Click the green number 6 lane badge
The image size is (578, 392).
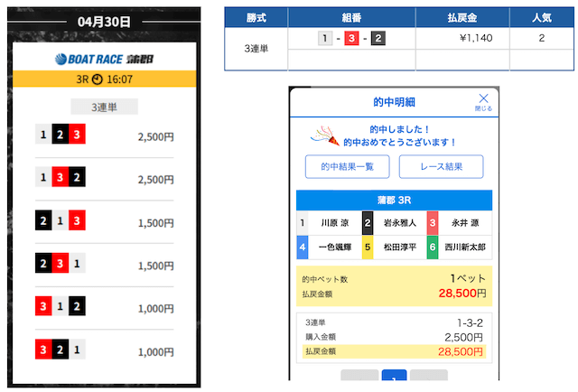[x=433, y=247]
